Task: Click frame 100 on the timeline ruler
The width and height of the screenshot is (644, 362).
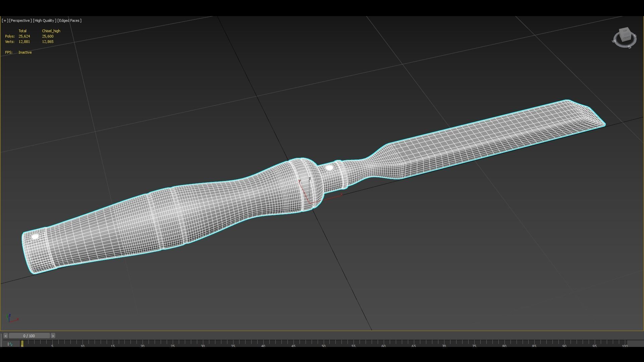Action: tap(625, 343)
